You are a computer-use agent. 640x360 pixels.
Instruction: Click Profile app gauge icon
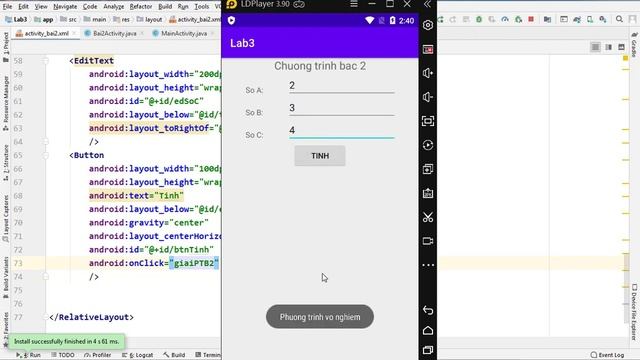point(505,19)
